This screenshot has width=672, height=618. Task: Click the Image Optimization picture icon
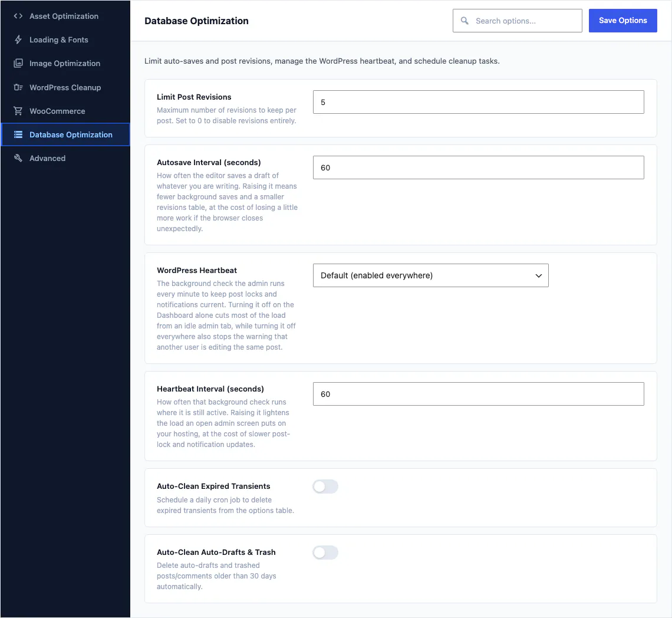tap(18, 63)
